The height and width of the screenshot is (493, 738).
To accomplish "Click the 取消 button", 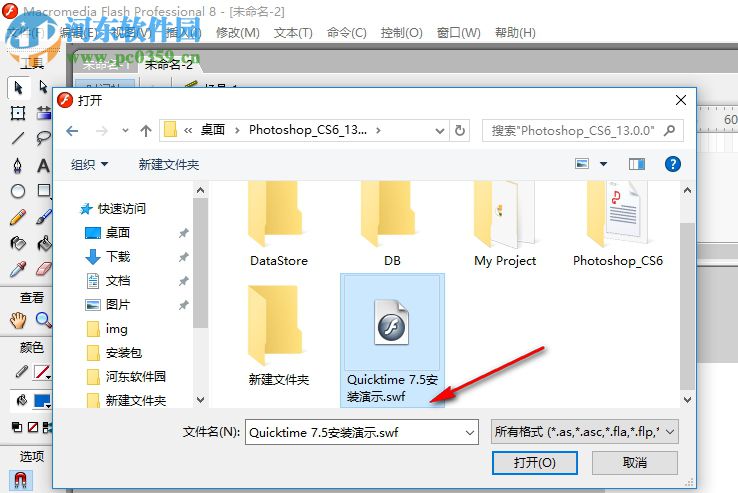I will coord(634,463).
